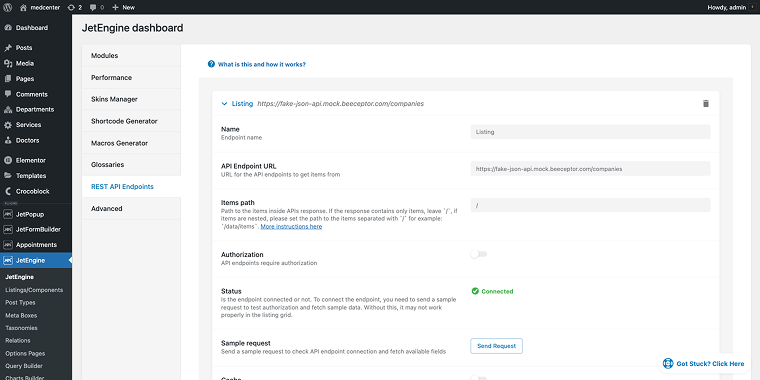Open the comments bubble icon in top bar
Image resolution: width=760 pixels, height=380 pixels.
93,7
